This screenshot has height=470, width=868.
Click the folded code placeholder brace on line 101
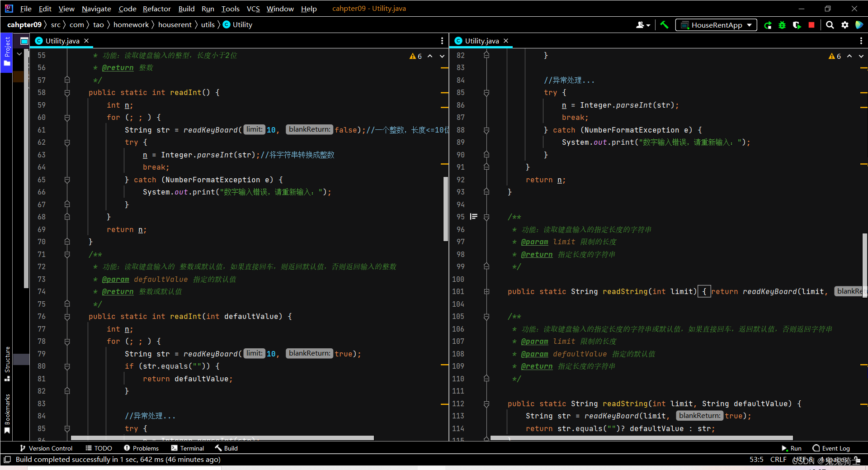pyautogui.click(x=704, y=292)
